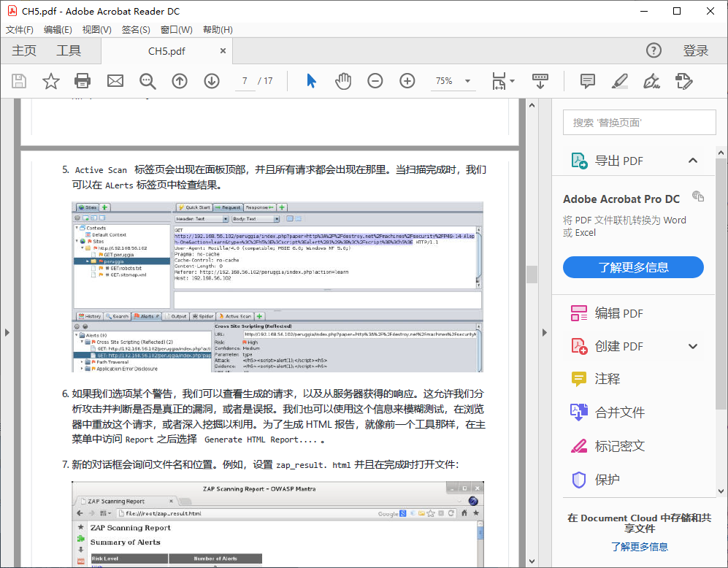The image size is (728, 568).
Task: Activate the Hand pan tool
Action: pos(343,81)
